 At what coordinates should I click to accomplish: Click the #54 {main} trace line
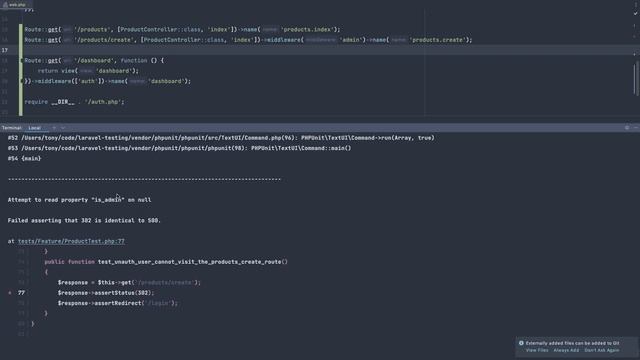[x=24, y=158]
